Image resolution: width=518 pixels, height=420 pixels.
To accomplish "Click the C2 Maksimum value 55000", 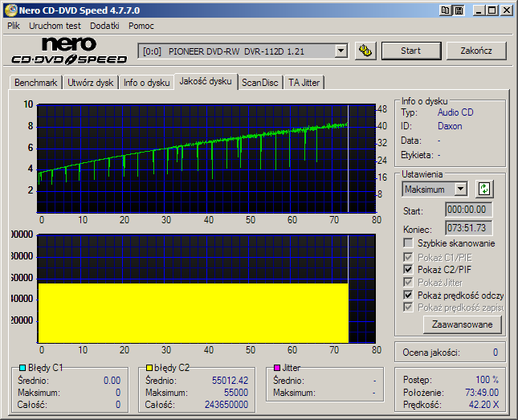I will point(236,393).
